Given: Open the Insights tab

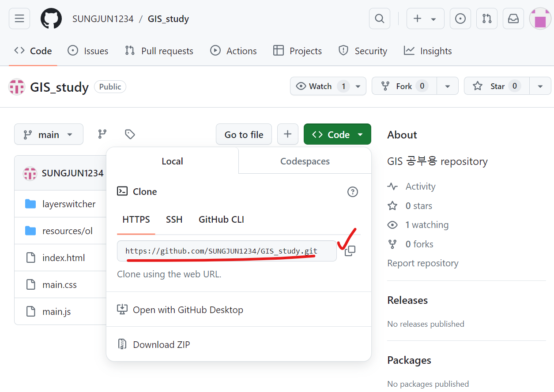Looking at the screenshot, I should [428, 51].
